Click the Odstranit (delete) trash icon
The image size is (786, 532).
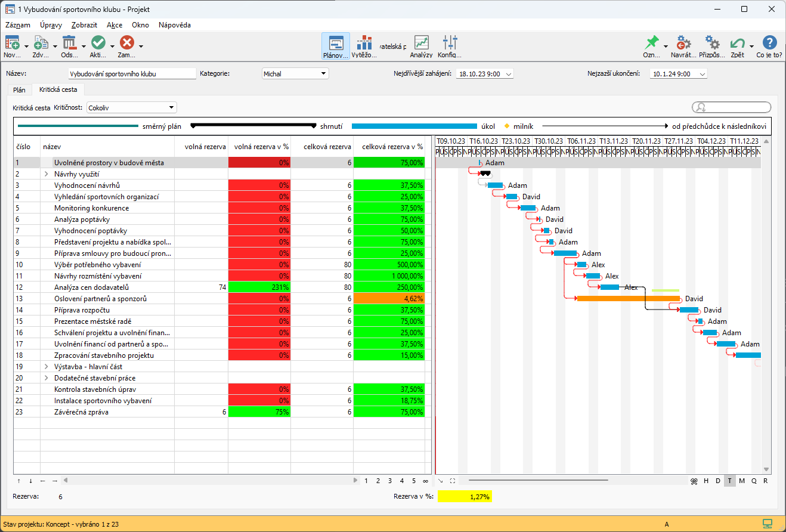[x=70, y=44]
